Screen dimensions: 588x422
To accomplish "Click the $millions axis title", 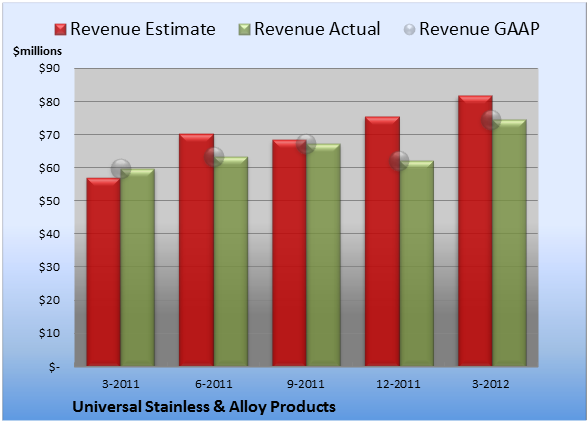I will click(x=37, y=51).
